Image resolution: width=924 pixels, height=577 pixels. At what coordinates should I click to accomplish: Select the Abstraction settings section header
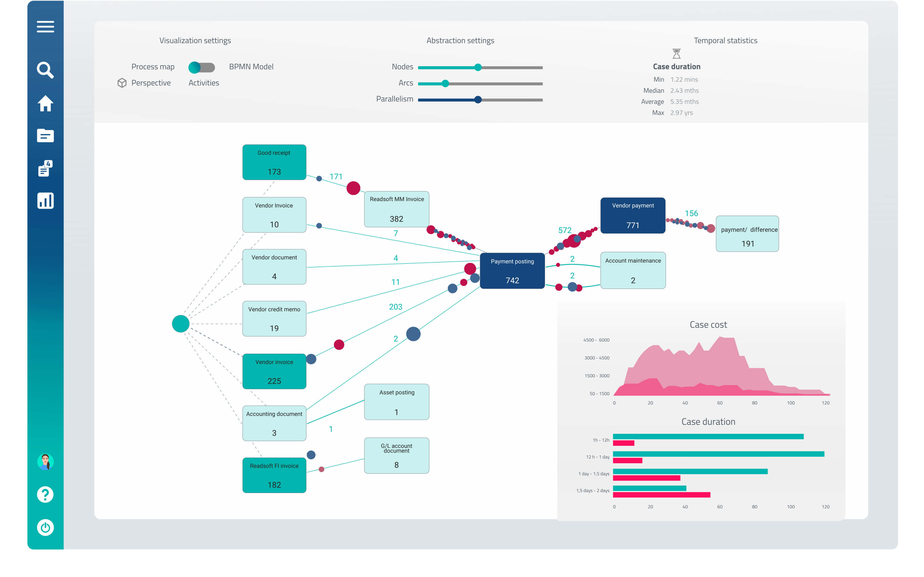[460, 40]
